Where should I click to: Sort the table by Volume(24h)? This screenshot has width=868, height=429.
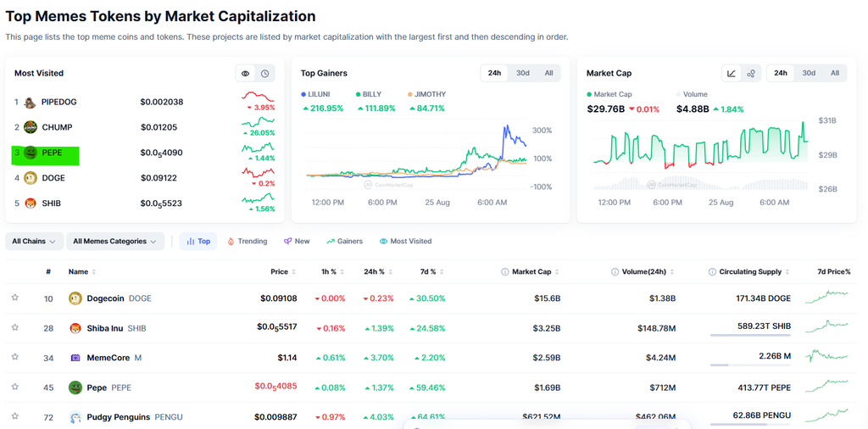pyautogui.click(x=648, y=272)
